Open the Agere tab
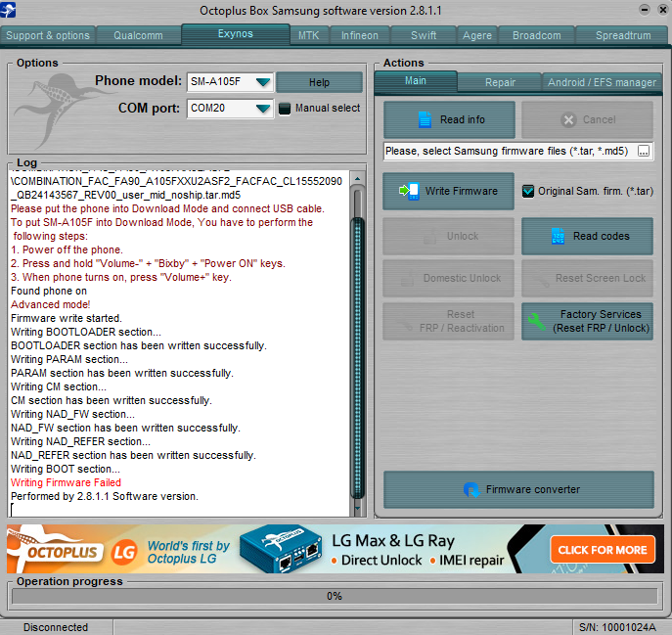The width and height of the screenshot is (672, 635). click(x=477, y=35)
